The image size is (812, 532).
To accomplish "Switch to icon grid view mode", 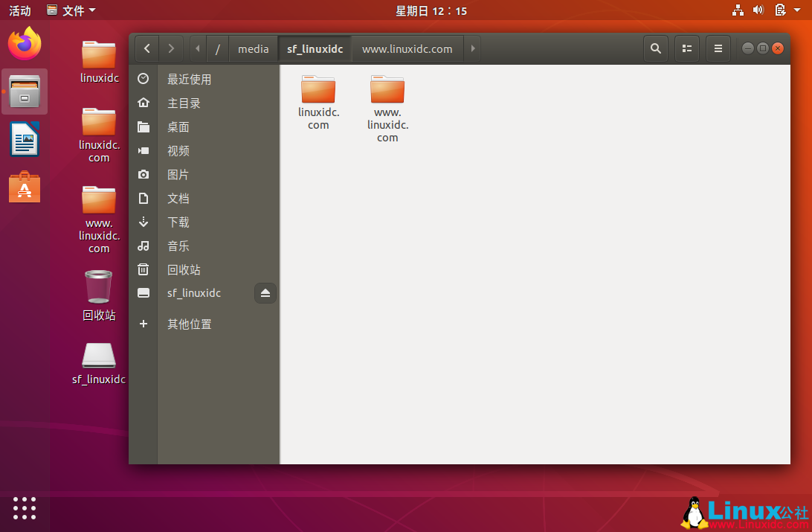I will tap(686, 48).
